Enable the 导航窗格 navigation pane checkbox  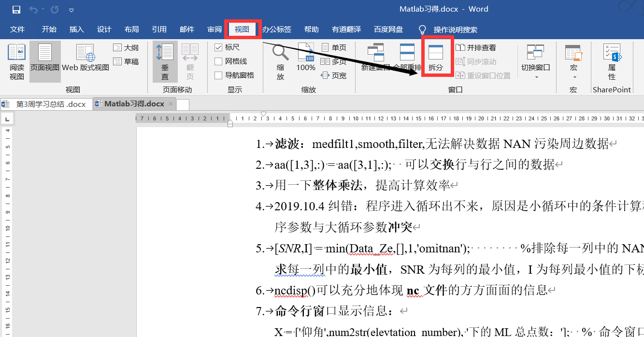(x=218, y=75)
